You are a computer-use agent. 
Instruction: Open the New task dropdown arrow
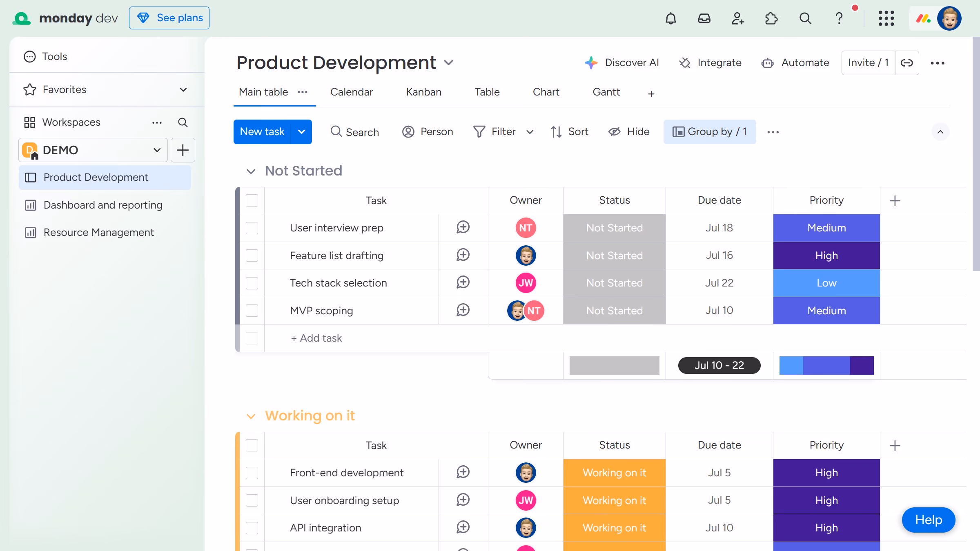click(301, 132)
